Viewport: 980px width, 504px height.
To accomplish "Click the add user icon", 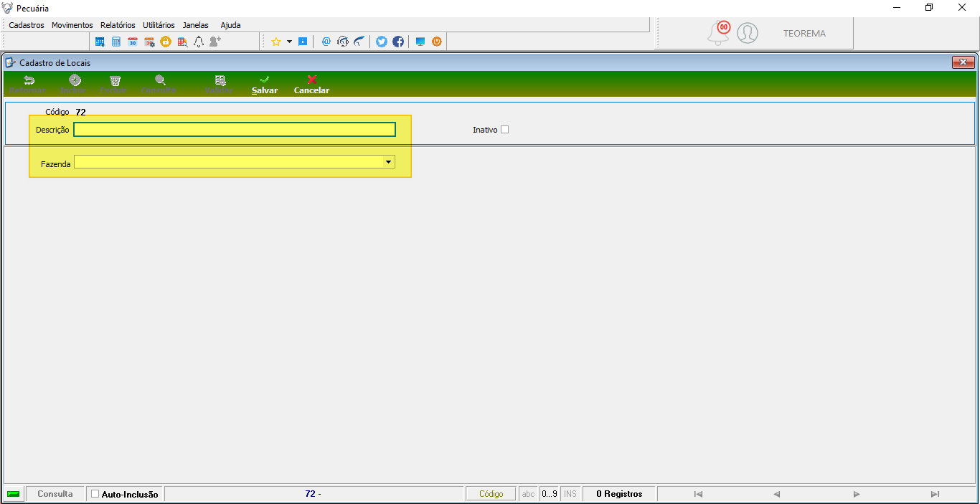I will tap(215, 42).
